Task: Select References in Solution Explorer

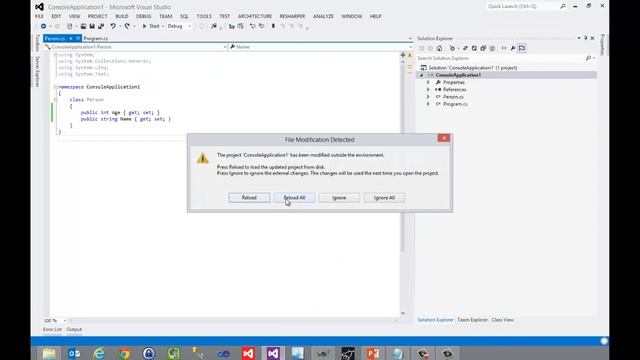Action: point(454,89)
